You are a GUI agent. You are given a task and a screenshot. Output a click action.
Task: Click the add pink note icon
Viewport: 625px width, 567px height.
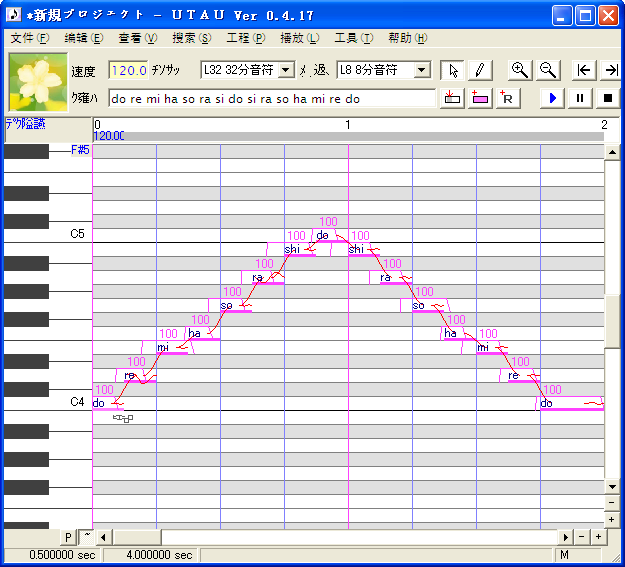tap(480, 98)
